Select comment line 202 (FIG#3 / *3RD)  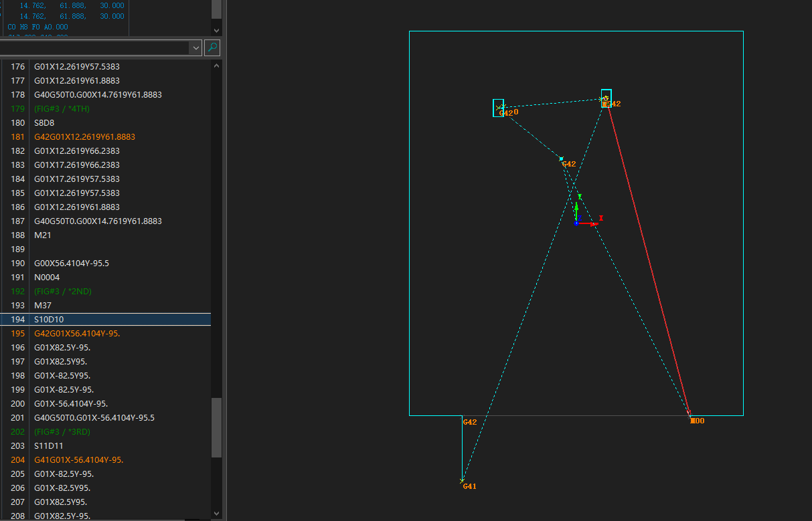pyautogui.click(x=62, y=431)
